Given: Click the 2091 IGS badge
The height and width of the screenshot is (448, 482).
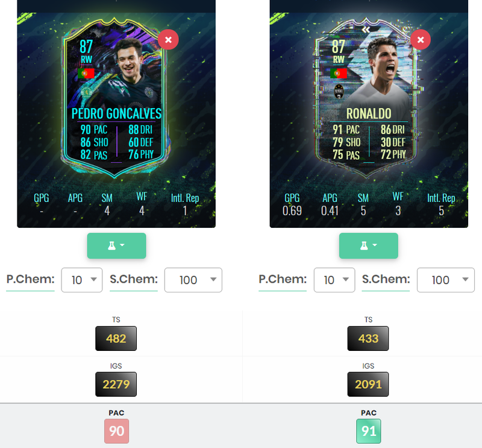Looking at the screenshot, I should [x=368, y=384].
